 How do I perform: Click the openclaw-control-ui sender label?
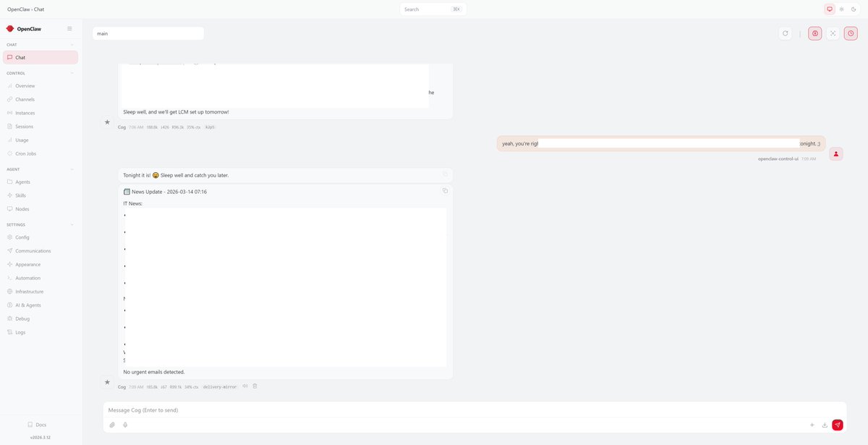coord(778,158)
